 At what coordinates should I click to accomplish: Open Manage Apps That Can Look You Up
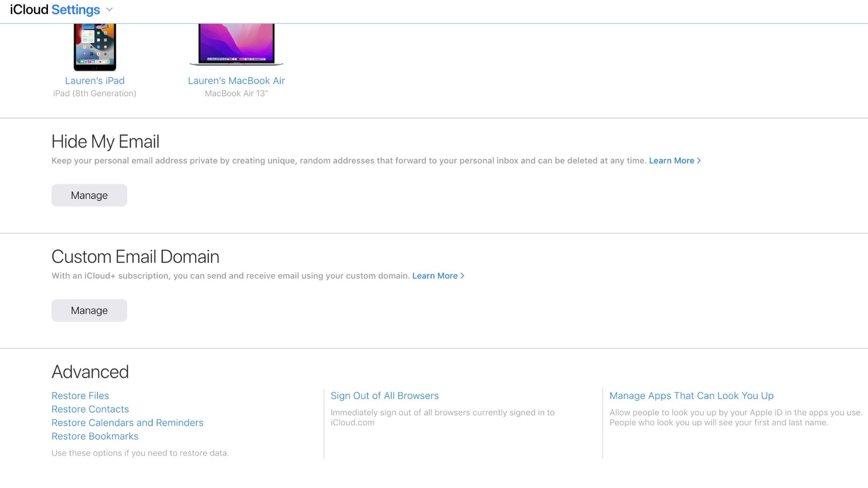click(x=691, y=395)
